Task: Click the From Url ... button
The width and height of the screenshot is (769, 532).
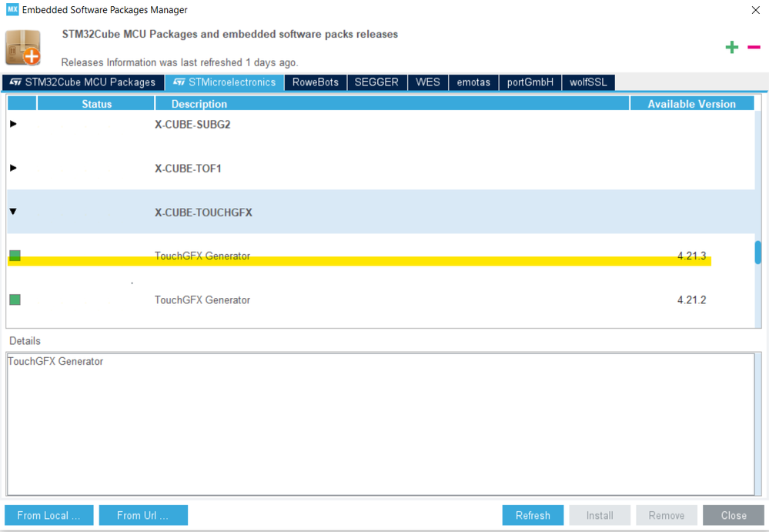Action: (x=143, y=515)
